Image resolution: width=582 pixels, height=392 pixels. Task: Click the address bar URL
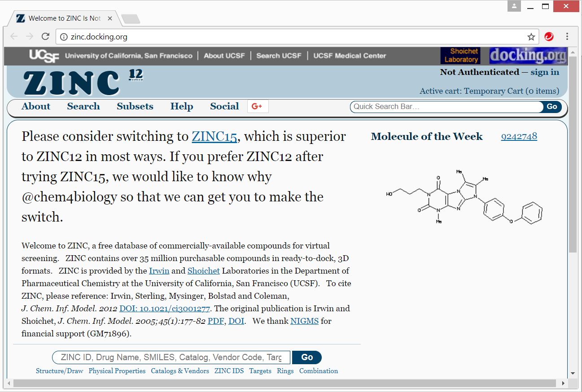99,37
